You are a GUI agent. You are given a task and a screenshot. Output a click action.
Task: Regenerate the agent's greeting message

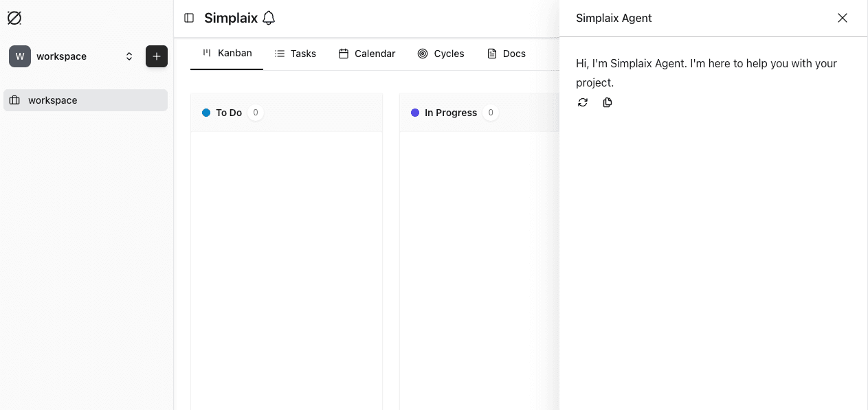(583, 102)
